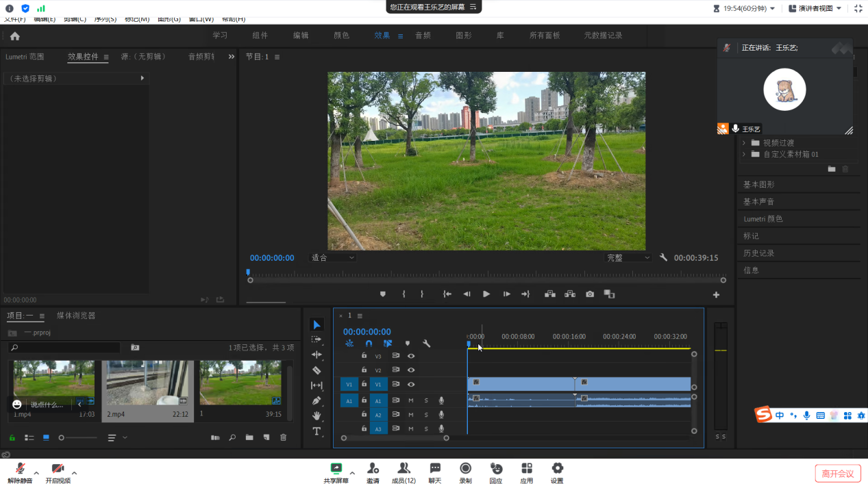The image size is (868, 488).
Task: Open the playback resolution dropdown 完整
Action: point(628,258)
